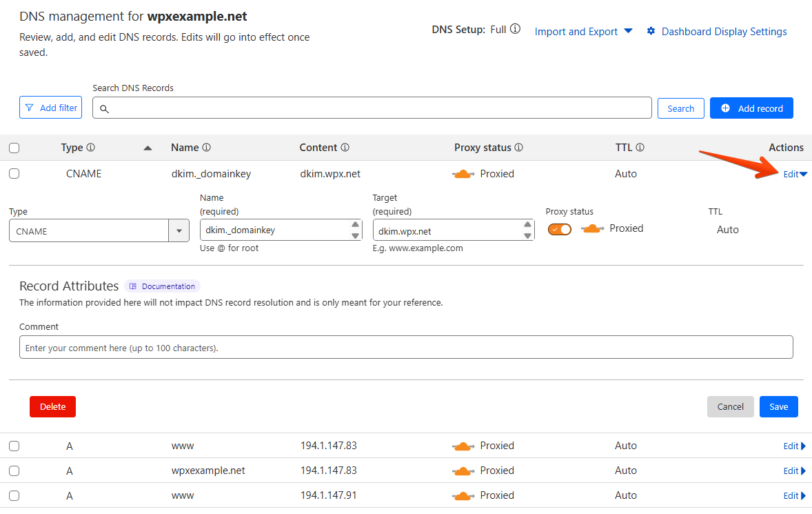Image resolution: width=812 pixels, height=514 pixels.
Task: Click into the Comment text field
Action: [x=406, y=348]
